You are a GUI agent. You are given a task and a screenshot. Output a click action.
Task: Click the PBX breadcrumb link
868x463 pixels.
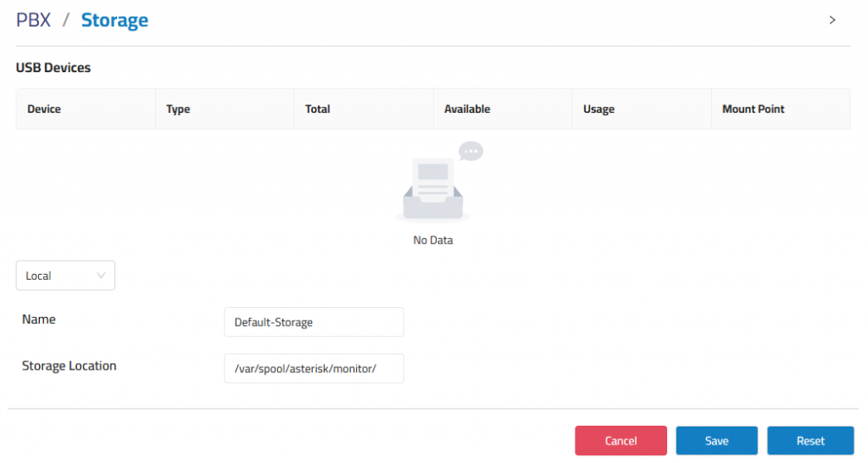tap(33, 20)
